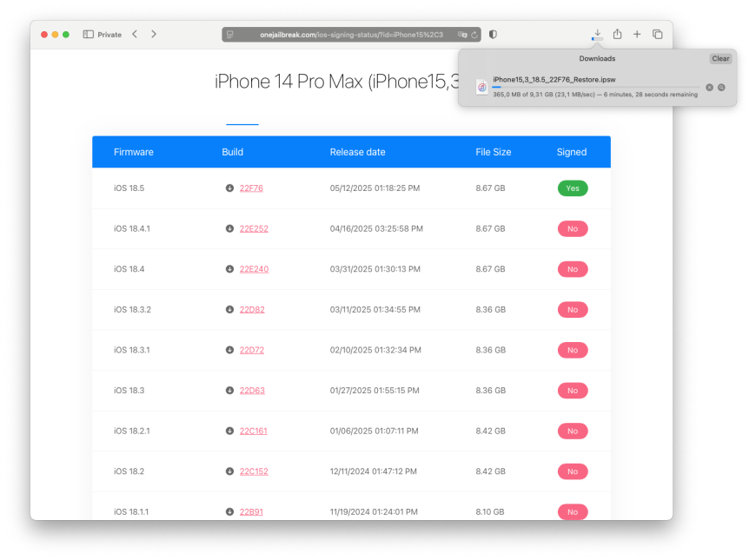
Task: Click the No badge for iOS 18.4
Action: point(573,269)
